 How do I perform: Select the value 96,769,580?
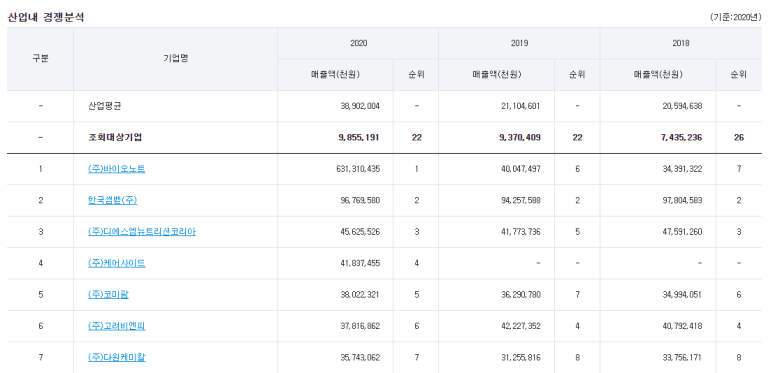tap(360, 201)
